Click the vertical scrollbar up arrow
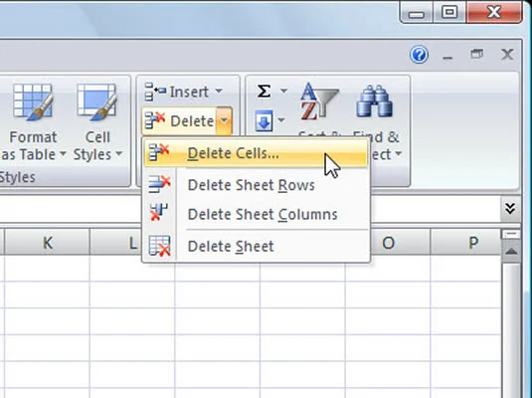 click(511, 252)
